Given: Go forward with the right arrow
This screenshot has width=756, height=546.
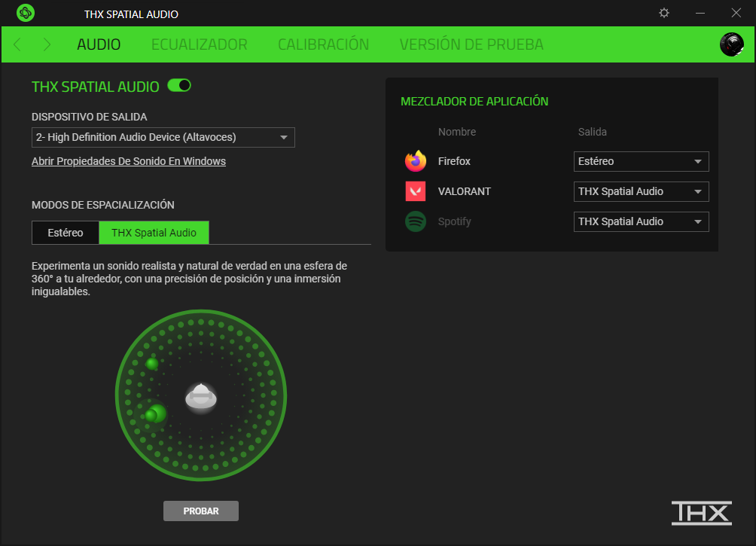Looking at the screenshot, I should tap(47, 45).
